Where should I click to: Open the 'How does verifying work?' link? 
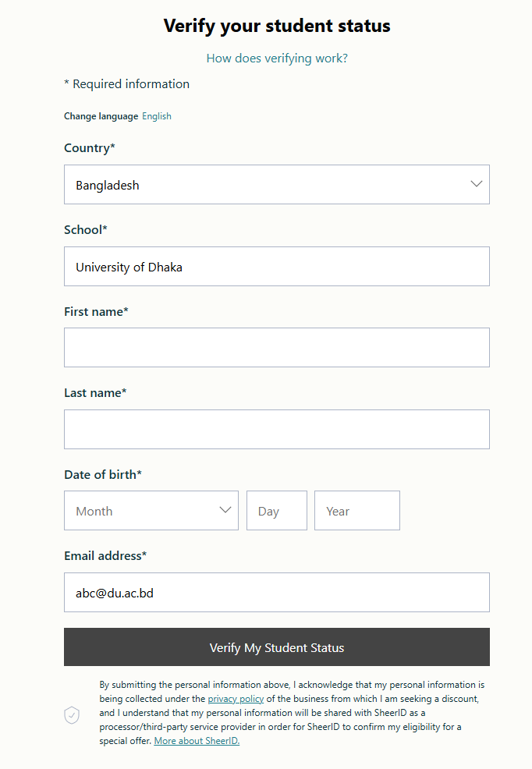point(277,58)
